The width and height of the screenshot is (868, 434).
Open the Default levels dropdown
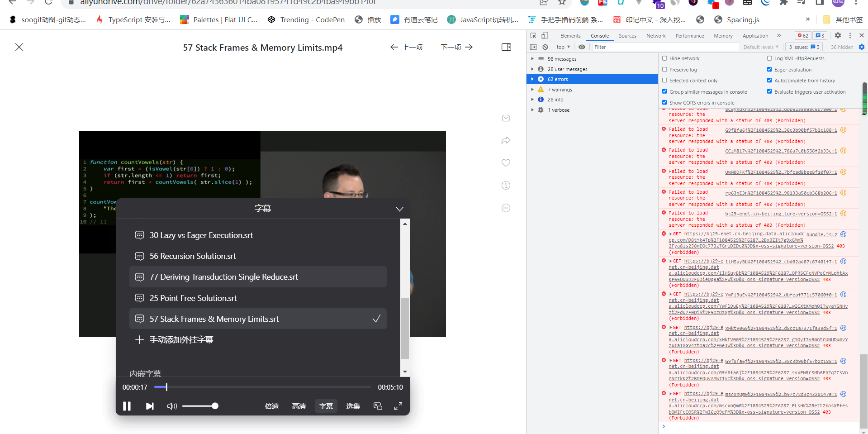(761, 47)
